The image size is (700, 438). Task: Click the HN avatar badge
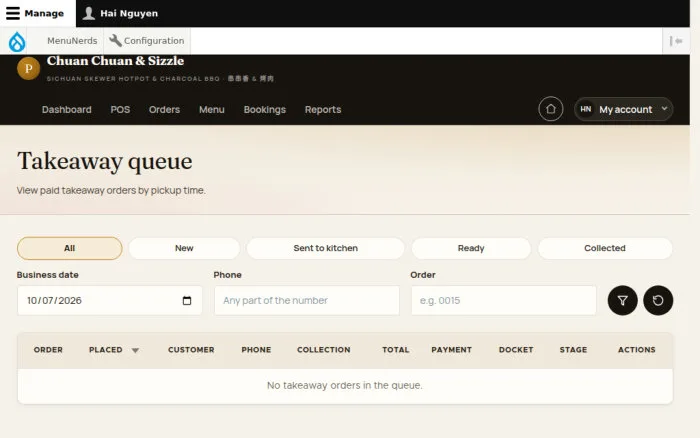(x=585, y=109)
